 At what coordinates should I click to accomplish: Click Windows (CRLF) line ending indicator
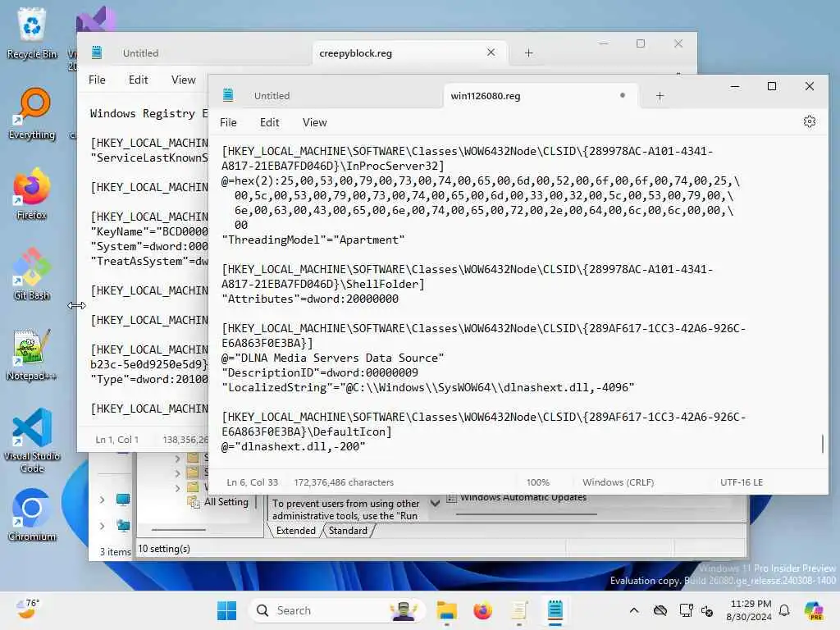point(619,482)
